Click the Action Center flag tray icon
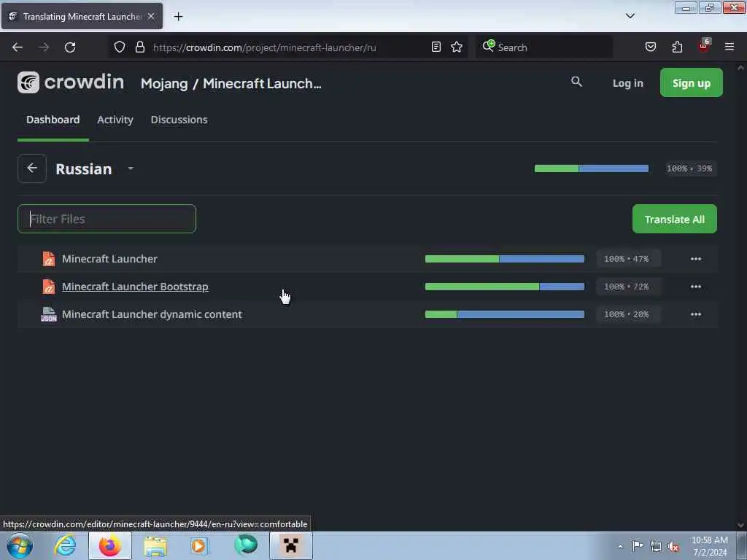 (638, 545)
